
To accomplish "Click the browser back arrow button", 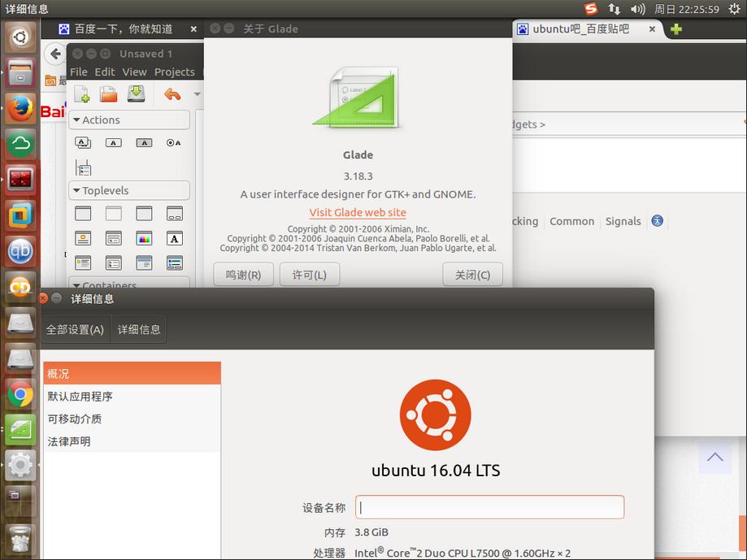I will [x=55, y=54].
